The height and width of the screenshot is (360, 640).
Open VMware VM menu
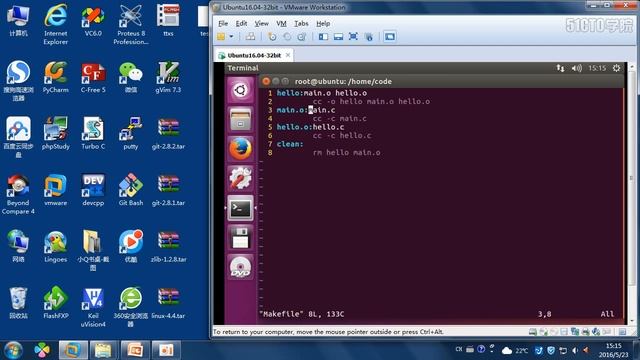point(281,24)
